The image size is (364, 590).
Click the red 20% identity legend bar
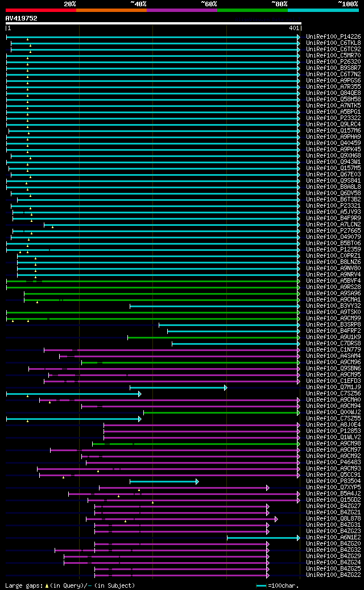(x=40, y=10)
